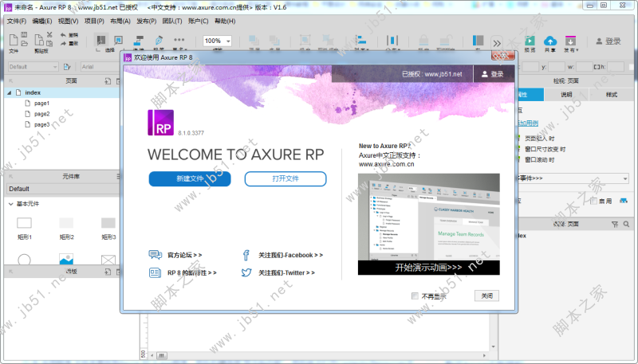Open the 编辑(E) menu
Viewport: 638px width, 364px height.
click(x=42, y=22)
